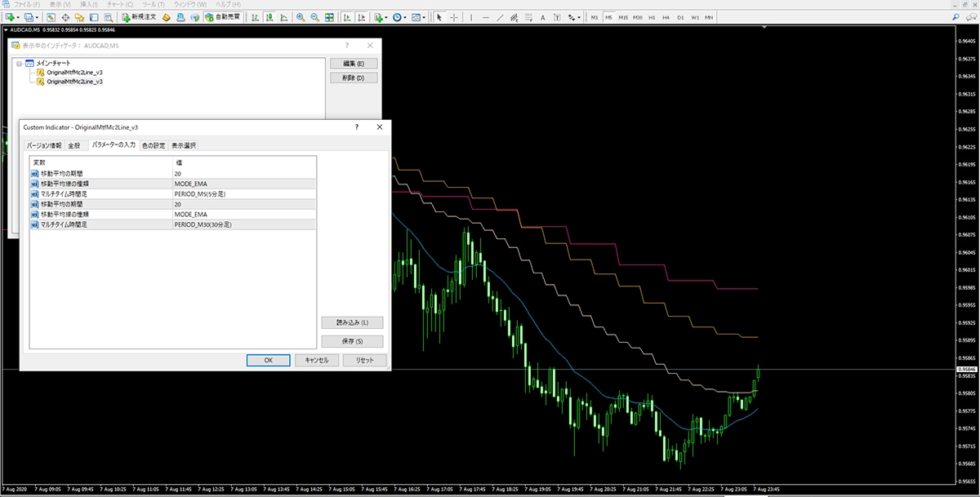
Task: Click the tile windows grid icon
Action: (328, 17)
